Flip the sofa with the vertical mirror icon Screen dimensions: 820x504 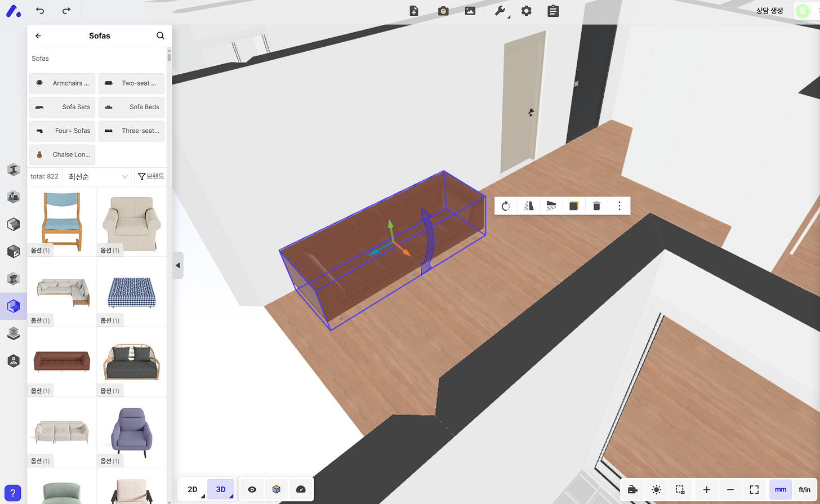tap(528, 206)
